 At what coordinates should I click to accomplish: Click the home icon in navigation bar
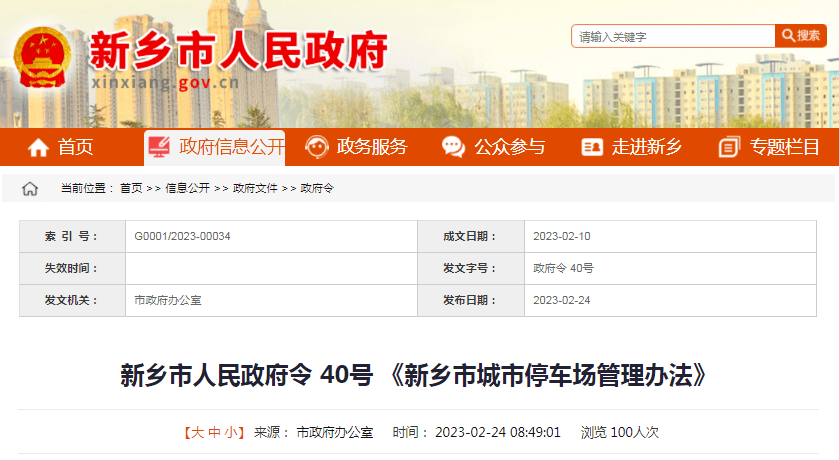tap(38, 147)
